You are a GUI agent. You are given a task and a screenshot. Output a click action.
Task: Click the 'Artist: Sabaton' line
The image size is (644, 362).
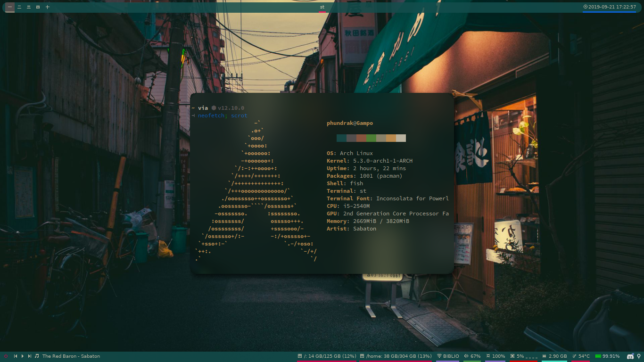coord(351,229)
